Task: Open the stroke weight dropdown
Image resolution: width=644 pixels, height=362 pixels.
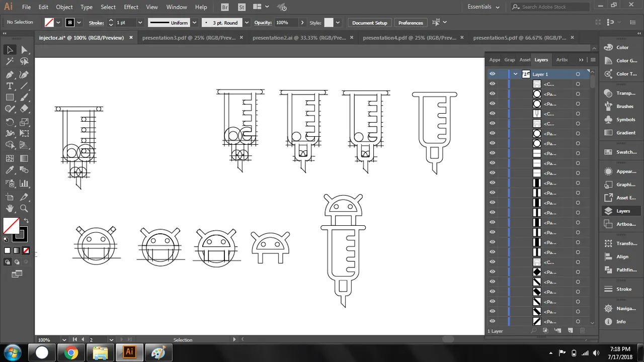Action: click(x=140, y=23)
